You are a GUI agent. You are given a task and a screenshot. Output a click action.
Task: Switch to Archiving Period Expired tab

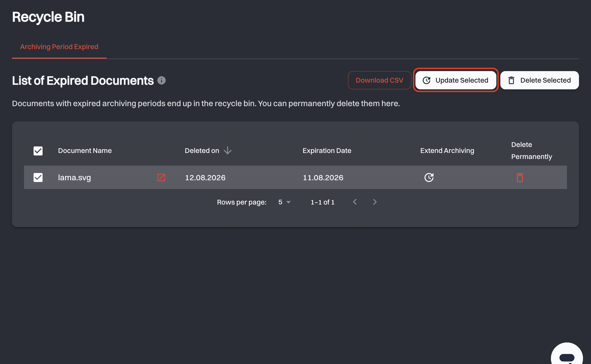[x=59, y=47]
